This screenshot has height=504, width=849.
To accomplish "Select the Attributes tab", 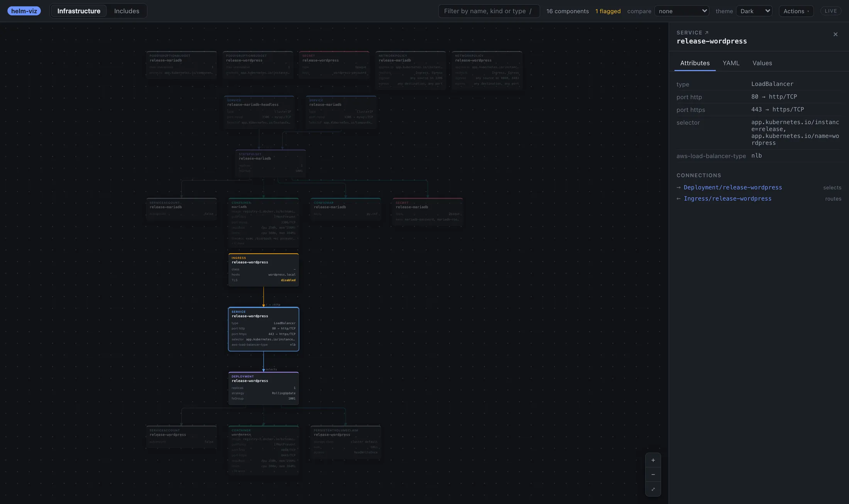I will point(695,63).
